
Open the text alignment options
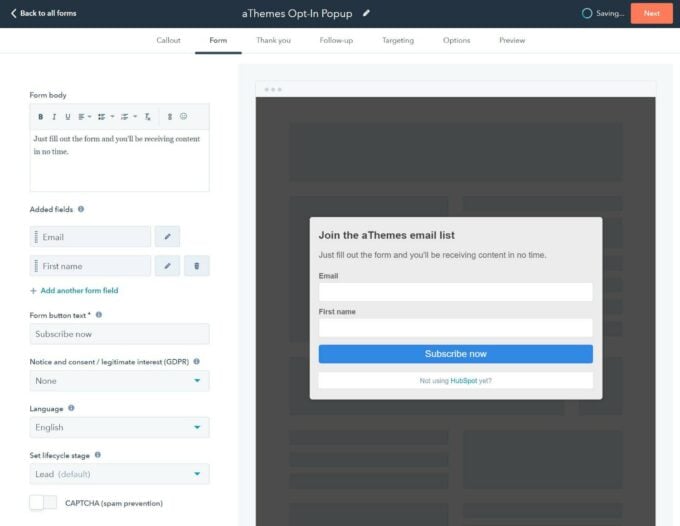click(x=85, y=117)
